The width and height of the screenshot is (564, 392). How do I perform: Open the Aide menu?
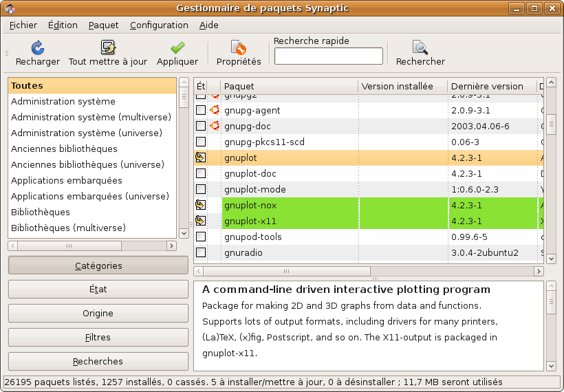point(208,25)
